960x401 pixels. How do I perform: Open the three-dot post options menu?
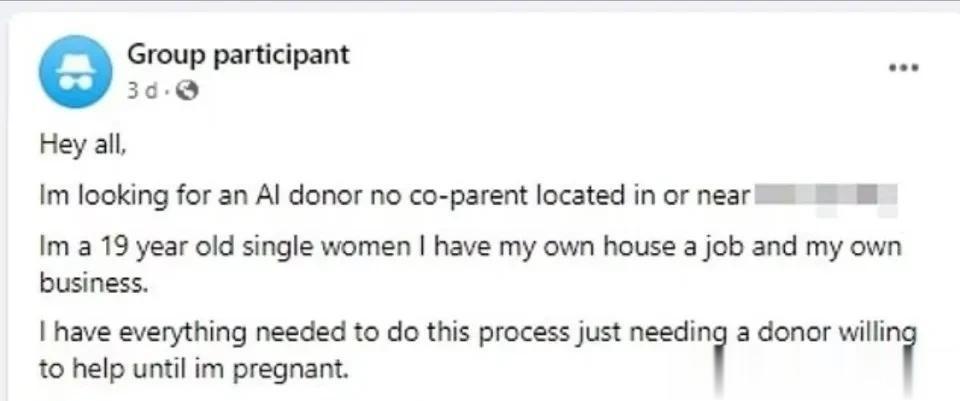tap(904, 67)
